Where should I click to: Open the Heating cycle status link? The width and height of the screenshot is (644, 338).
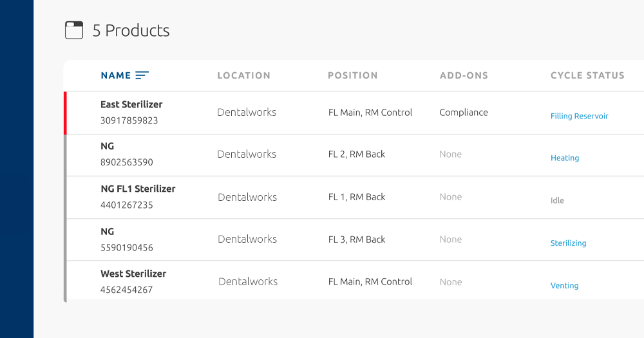565,158
